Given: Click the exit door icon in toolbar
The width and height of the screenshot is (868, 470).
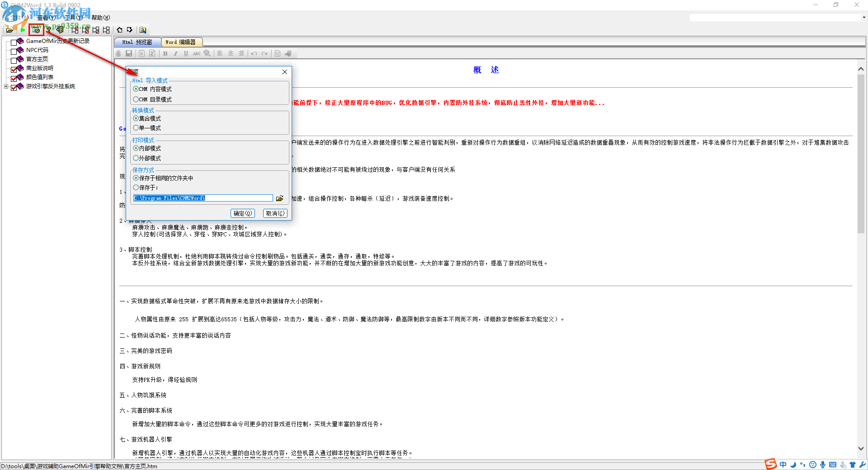Looking at the screenshot, I should [60, 30].
